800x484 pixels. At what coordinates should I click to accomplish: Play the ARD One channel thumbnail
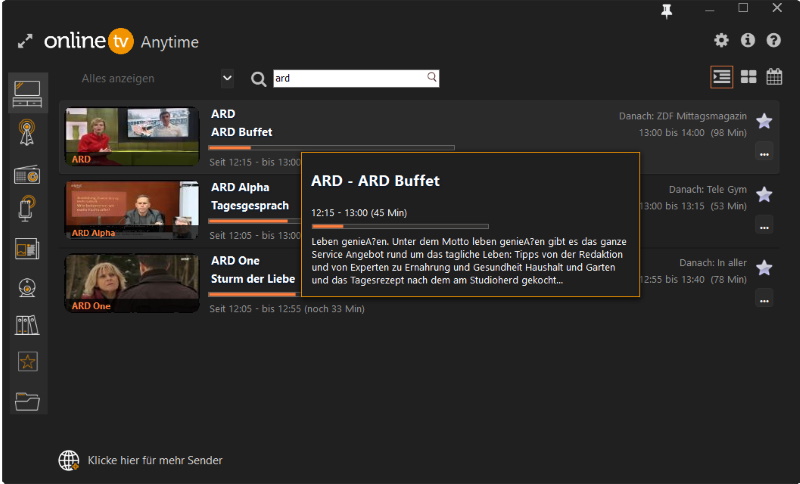(132, 283)
